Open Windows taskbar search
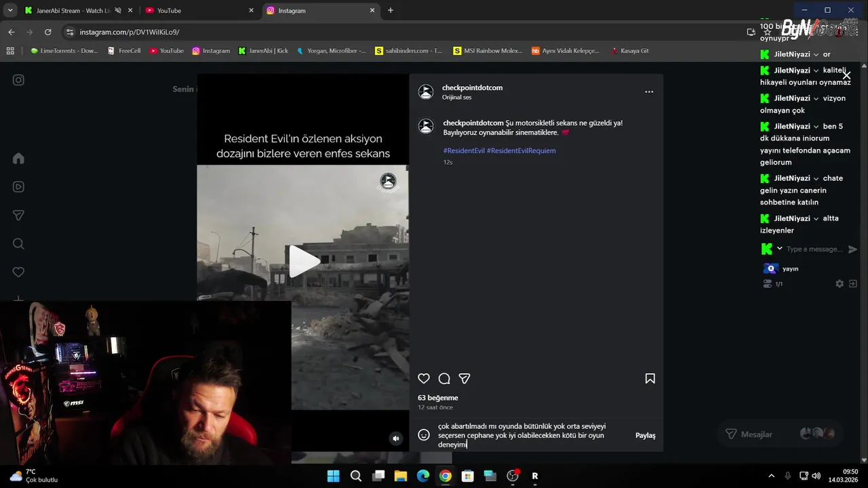Screen dimensions: 868x488 tap(356, 476)
